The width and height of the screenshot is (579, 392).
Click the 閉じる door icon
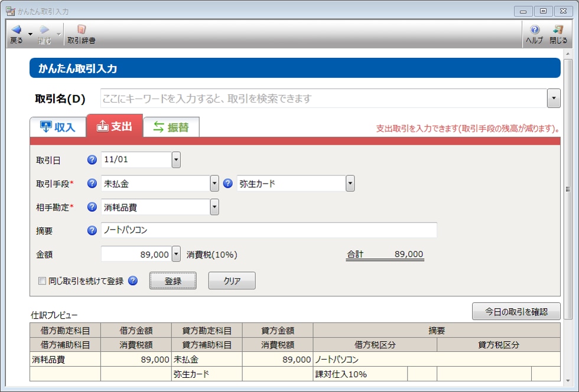click(558, 30)
